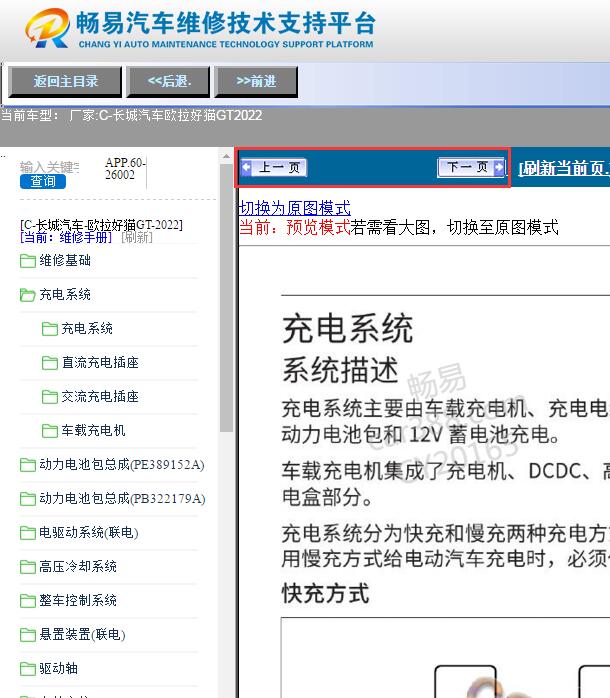Open the 维修基础 folder icon
This screenshot has width=610, height=698.
coord(28,261)
